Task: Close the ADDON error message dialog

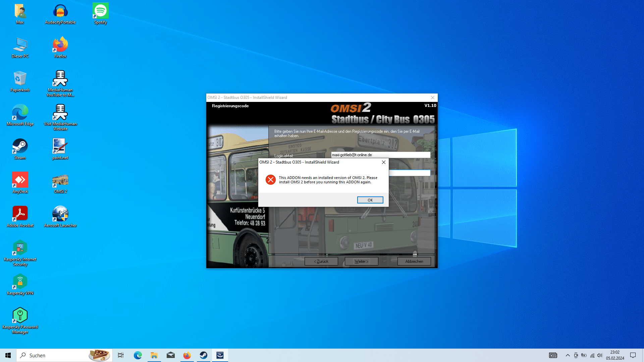Action: tap(384, 162)
